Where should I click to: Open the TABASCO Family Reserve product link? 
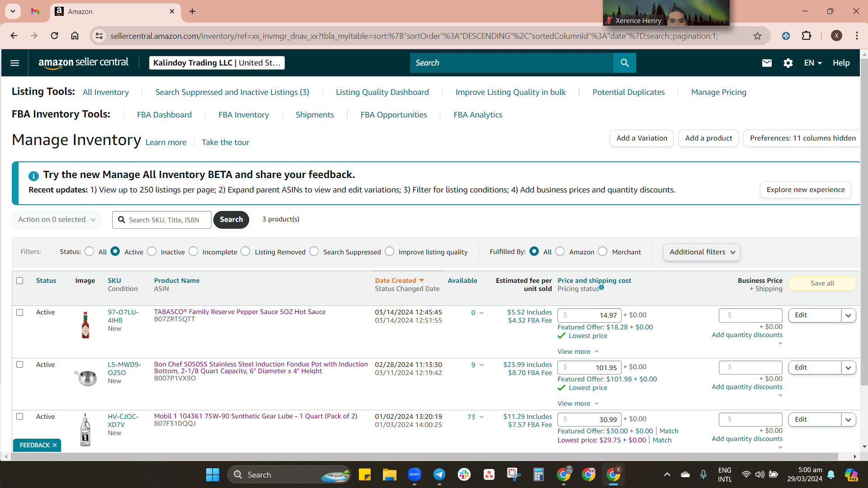tap(240, 312)
